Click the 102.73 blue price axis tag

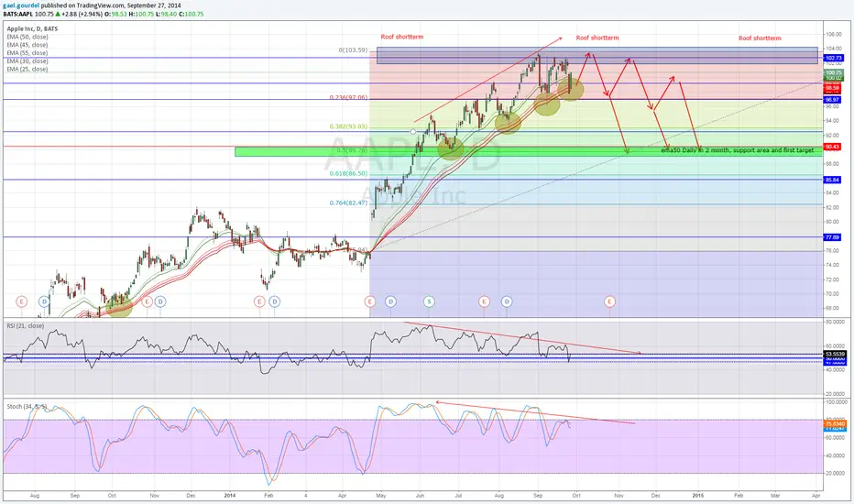point(833,58)
